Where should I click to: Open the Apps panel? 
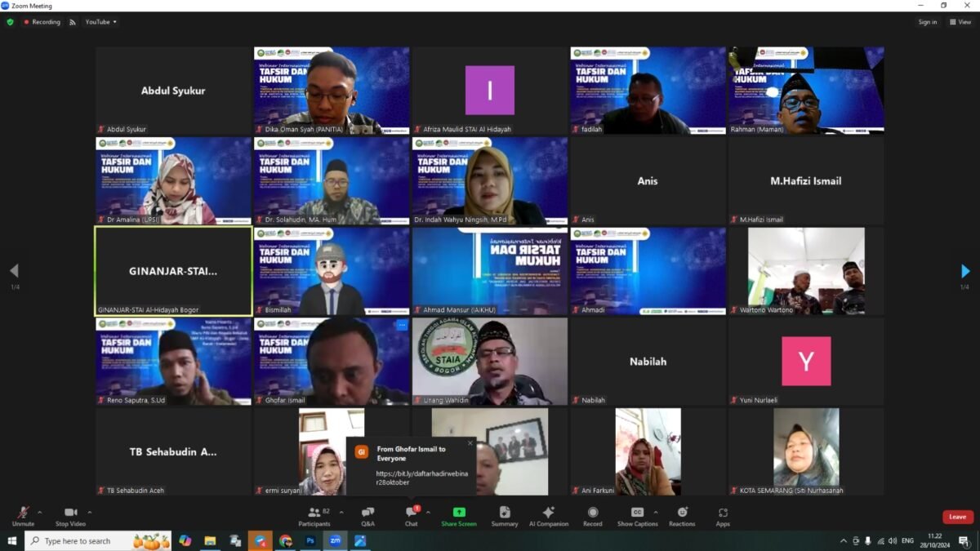[723, 515]
